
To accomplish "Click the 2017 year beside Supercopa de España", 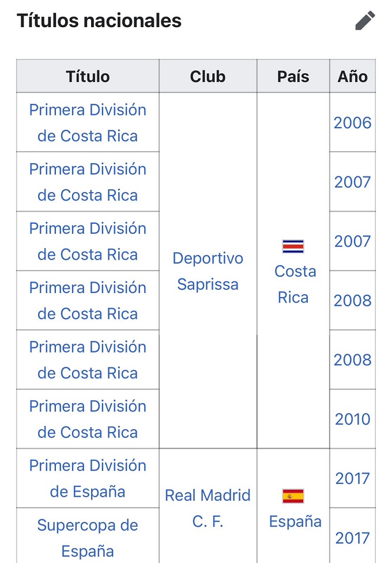I will (x=352, y=538).
